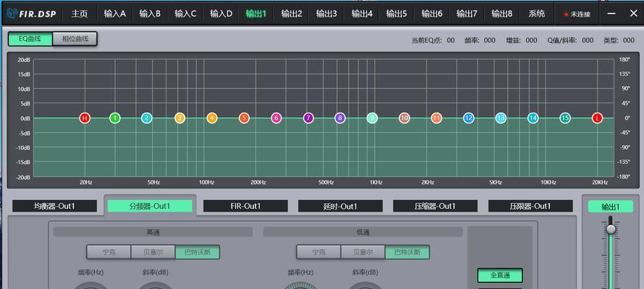644x289 pixels.
Task: Select cyan EQ node 2
Action: click(147, 118)
